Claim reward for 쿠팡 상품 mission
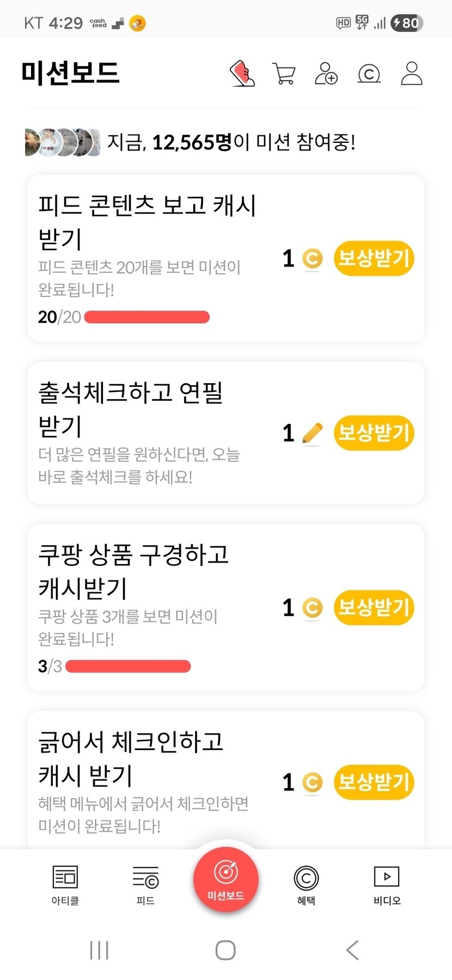The width and height of the screenshot is (452, 980). coord(374,608)
